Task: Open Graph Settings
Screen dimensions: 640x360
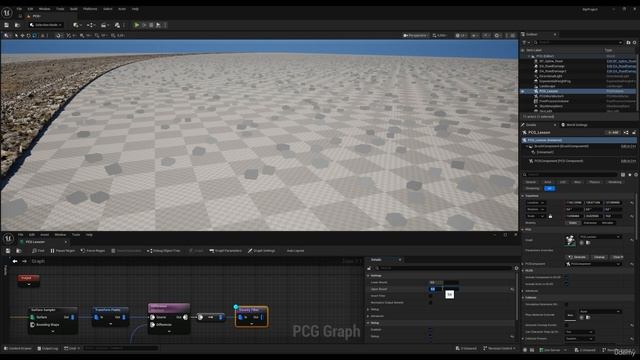Action: pyautogui.click(x=261, y=251)
